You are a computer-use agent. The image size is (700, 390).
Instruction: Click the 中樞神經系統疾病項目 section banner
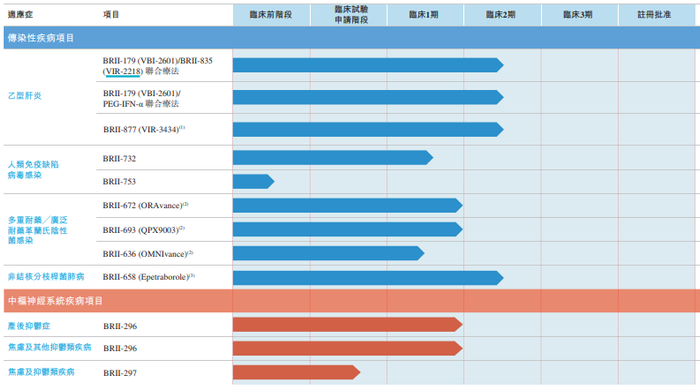click(x=352, y=301)
